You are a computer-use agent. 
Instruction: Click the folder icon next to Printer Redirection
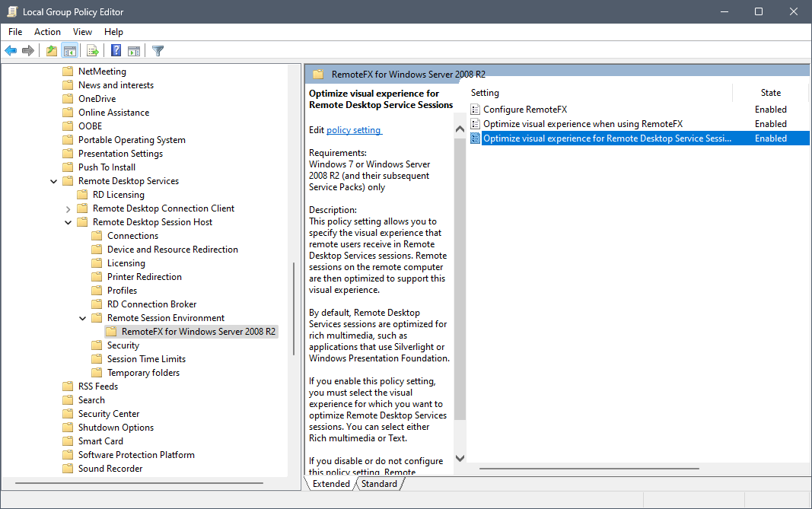[97, 277]
